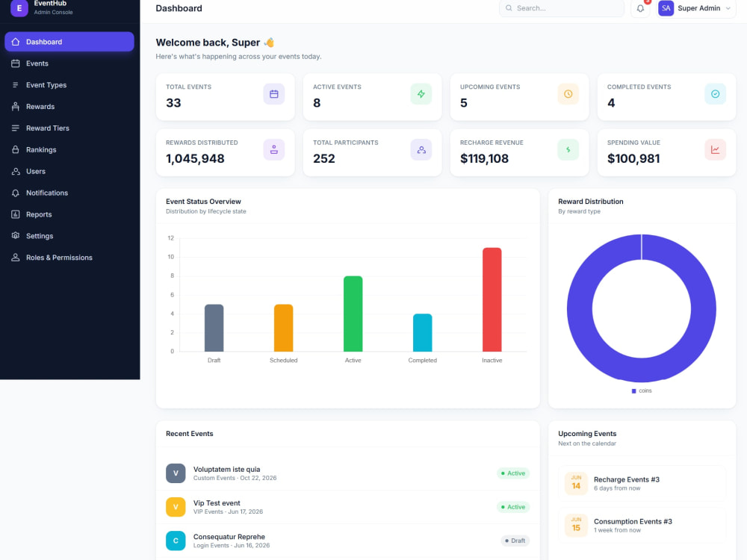Click the green Active bar
The width and height of the screenshot is (747, 560).
point(353,314)
